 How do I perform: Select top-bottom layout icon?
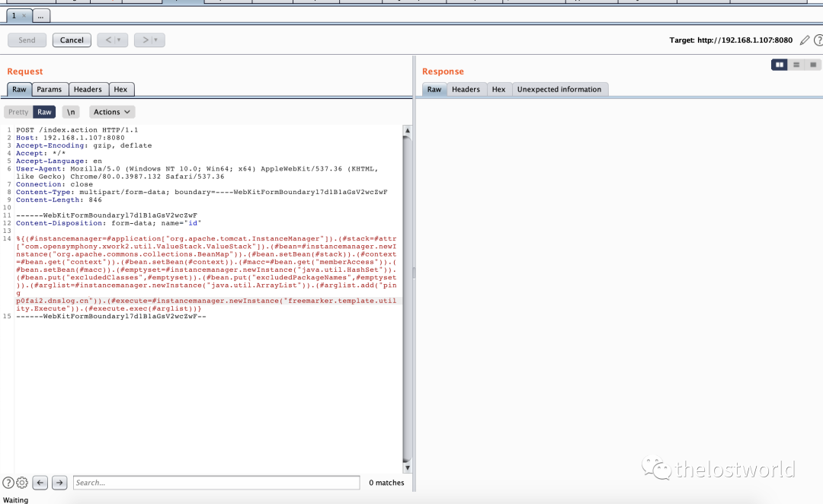point(796,65)
